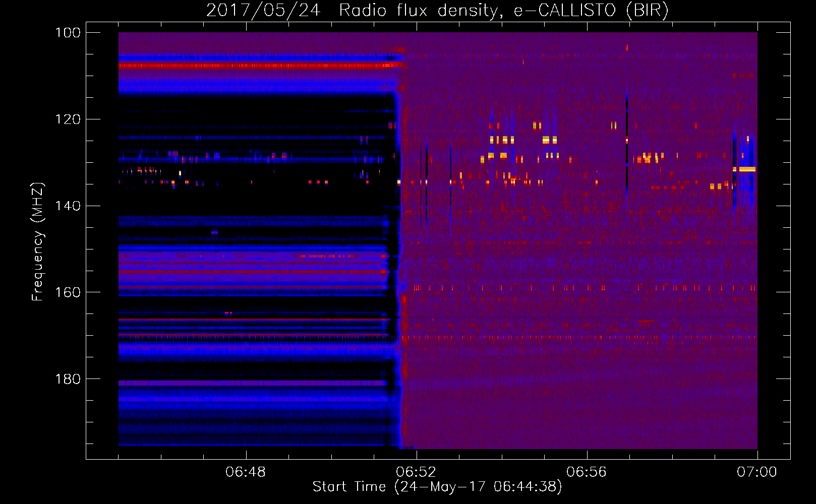
Task: Click the 06:48 time tick label
Action: point(246,472)
